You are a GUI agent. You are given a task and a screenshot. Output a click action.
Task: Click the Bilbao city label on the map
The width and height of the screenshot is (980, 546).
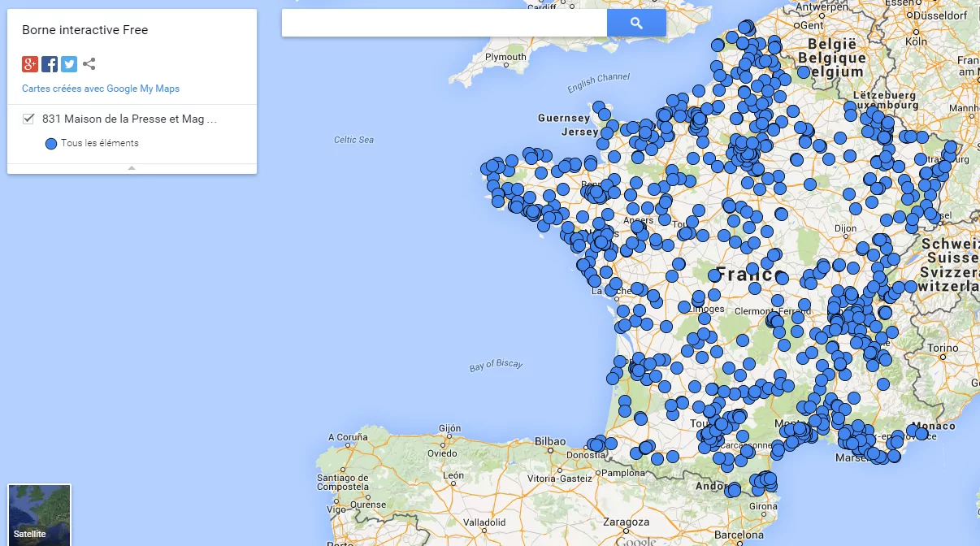[x=550, y=441]
